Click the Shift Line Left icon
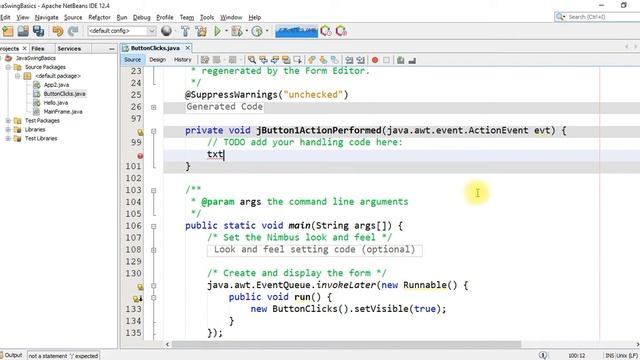 (x=349, y=60)
